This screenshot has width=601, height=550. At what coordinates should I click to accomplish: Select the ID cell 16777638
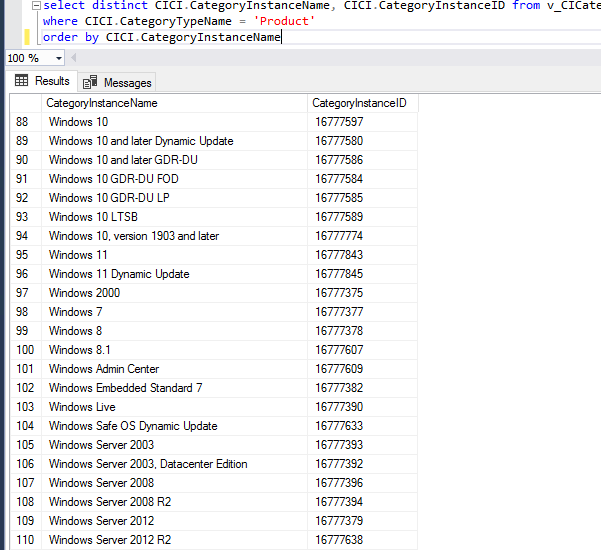(x=339, y=540)
